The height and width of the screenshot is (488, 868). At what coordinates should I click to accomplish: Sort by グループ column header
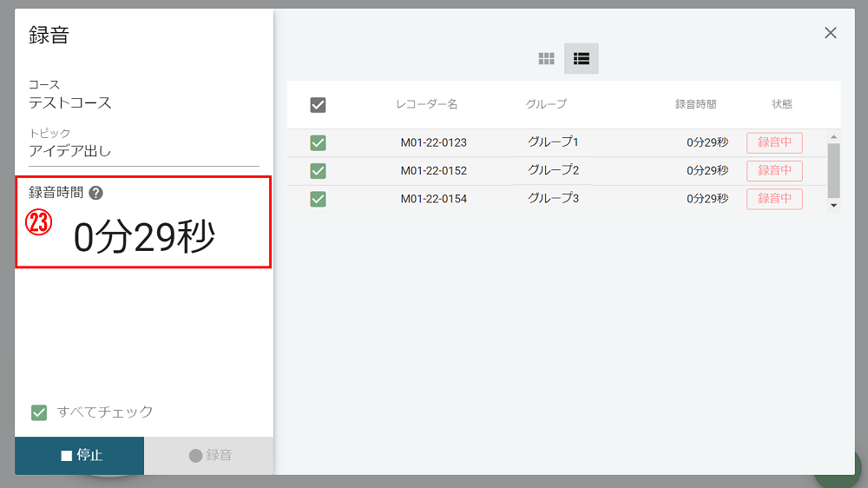click(546, 104)
